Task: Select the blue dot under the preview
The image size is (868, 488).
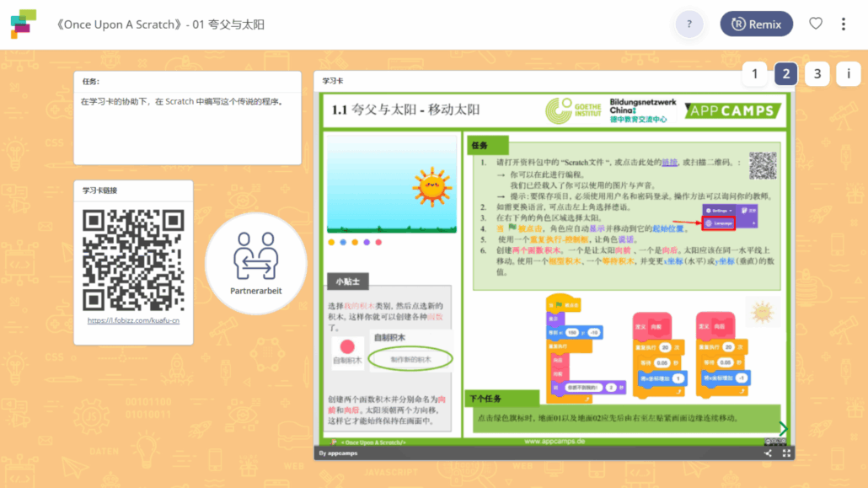Action: [x=343, y=242]
